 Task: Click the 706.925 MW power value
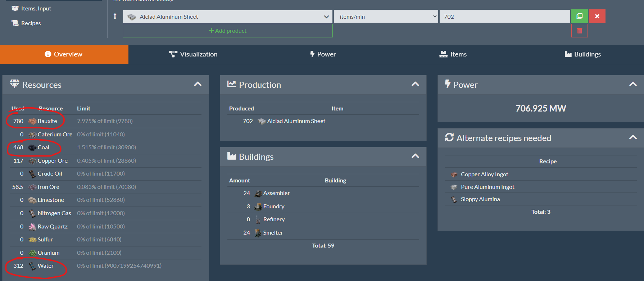click(541, 108)
